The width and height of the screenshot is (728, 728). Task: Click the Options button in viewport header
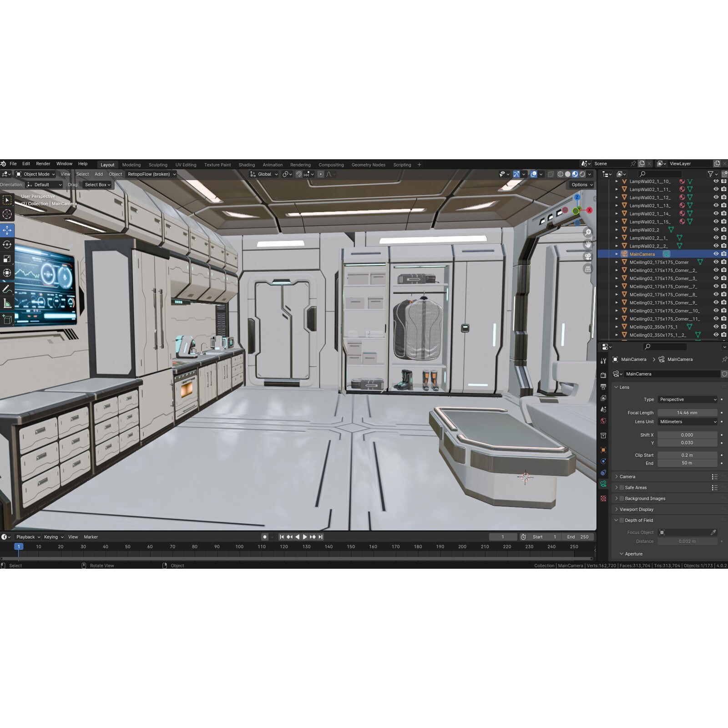coord(581,184)
